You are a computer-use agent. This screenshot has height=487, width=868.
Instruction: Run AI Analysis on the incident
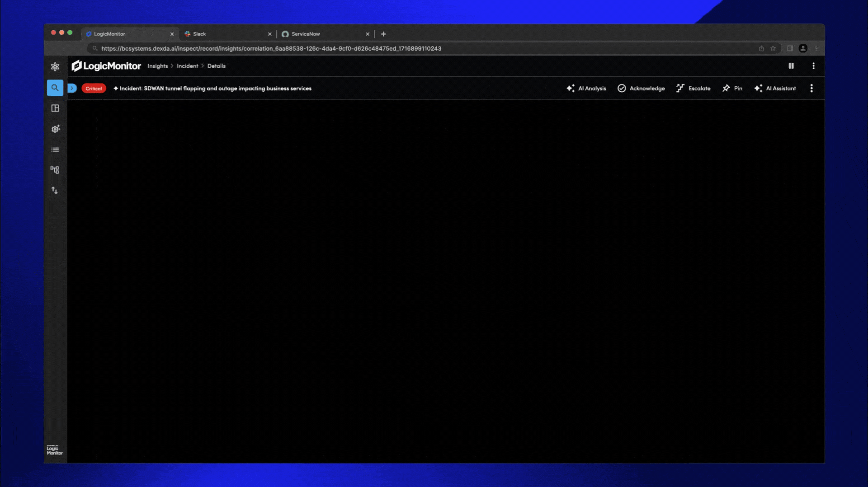(x=586, y=89)
